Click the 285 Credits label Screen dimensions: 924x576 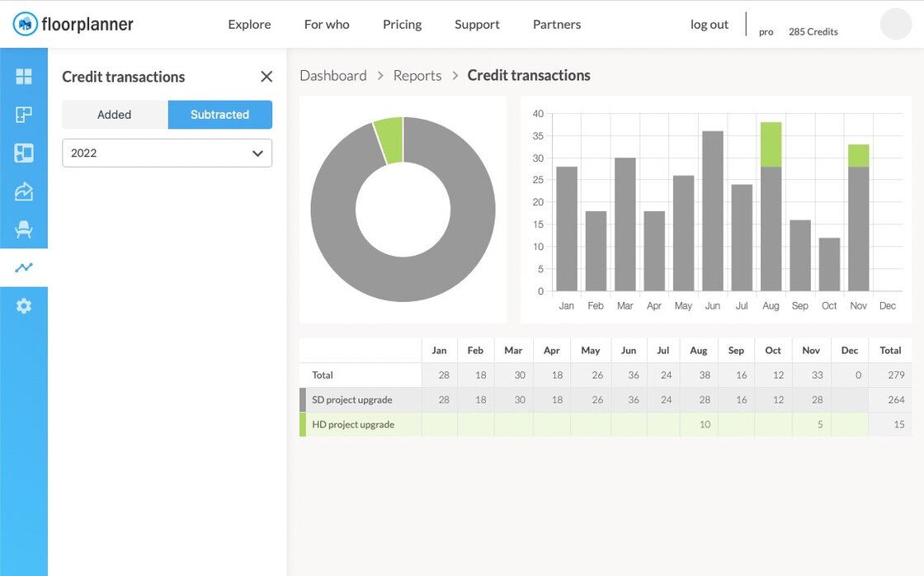(813, 32)
